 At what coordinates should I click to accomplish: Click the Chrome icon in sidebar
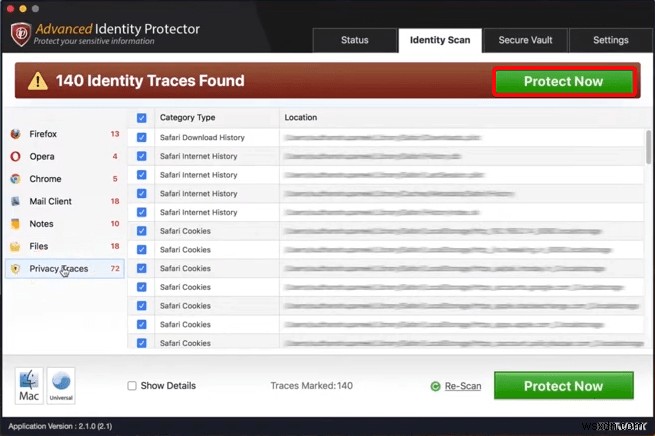point(16,179)
